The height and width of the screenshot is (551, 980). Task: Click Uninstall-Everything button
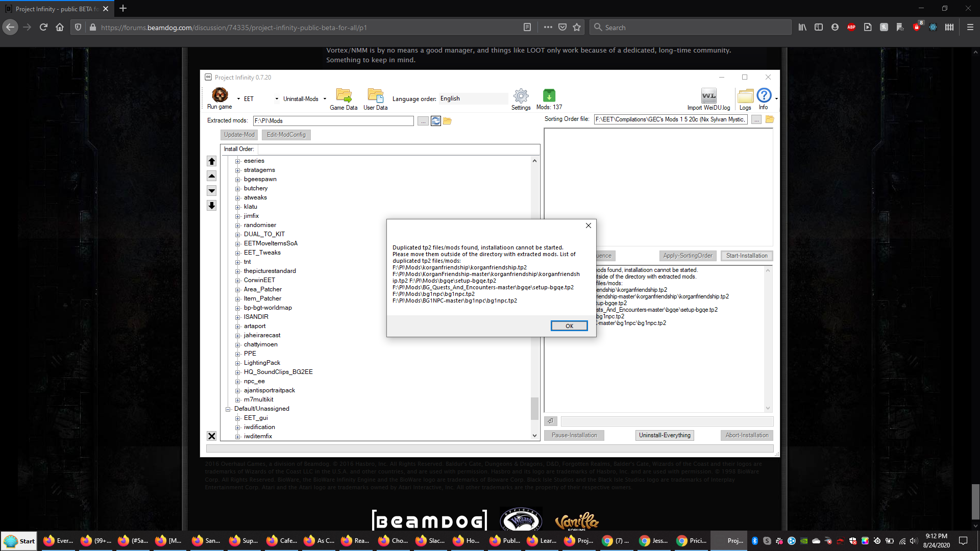point(665,435)
